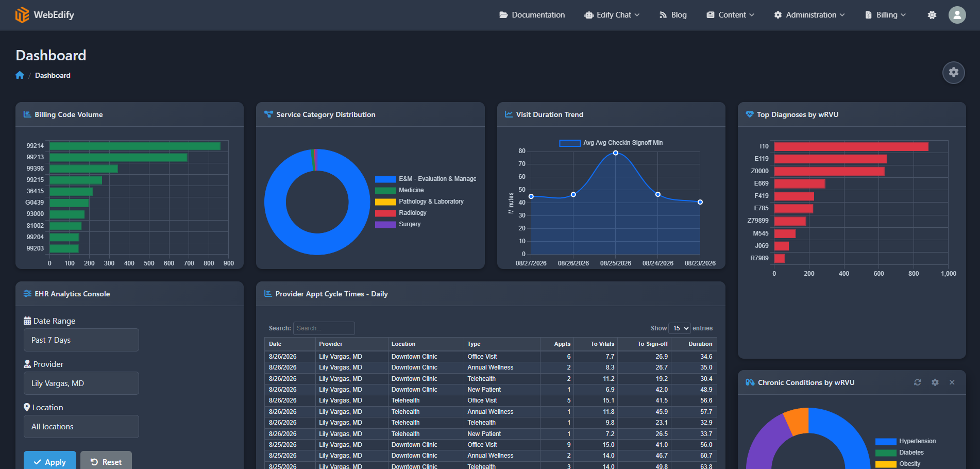980x469 pixels.
Task: Sort table by Duration column
Action: (x=695, y=344)
